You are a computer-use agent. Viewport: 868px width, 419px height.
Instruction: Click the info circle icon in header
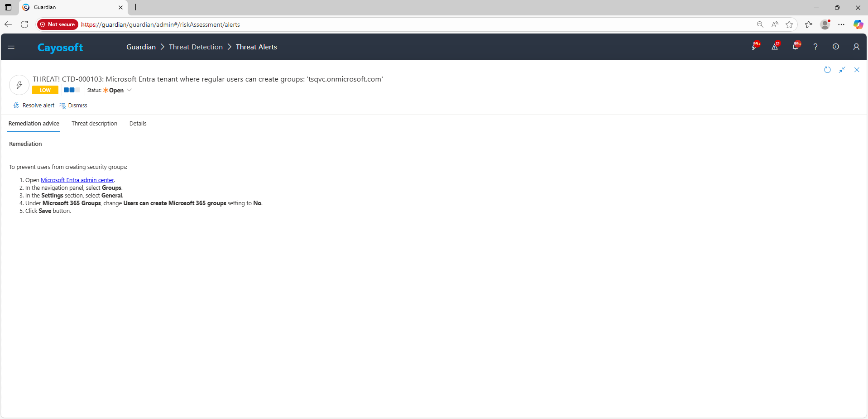click(836, 47)
